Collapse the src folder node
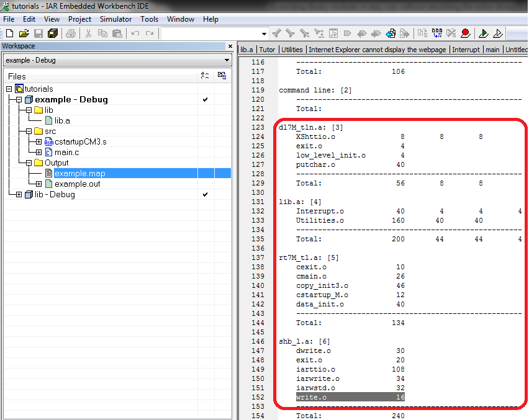Image resolution: width=529 pixels, height=420 pixels. point(29,131)
